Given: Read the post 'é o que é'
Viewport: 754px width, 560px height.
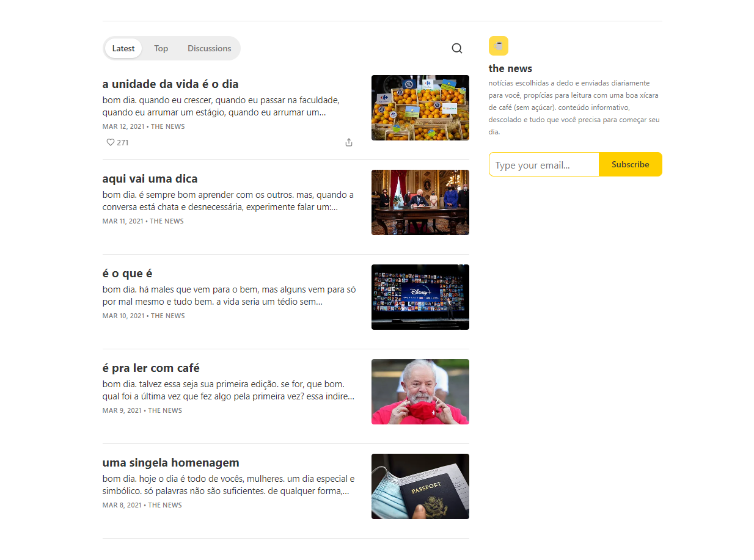Looking at the screenshot, I should tap(128, 274).
